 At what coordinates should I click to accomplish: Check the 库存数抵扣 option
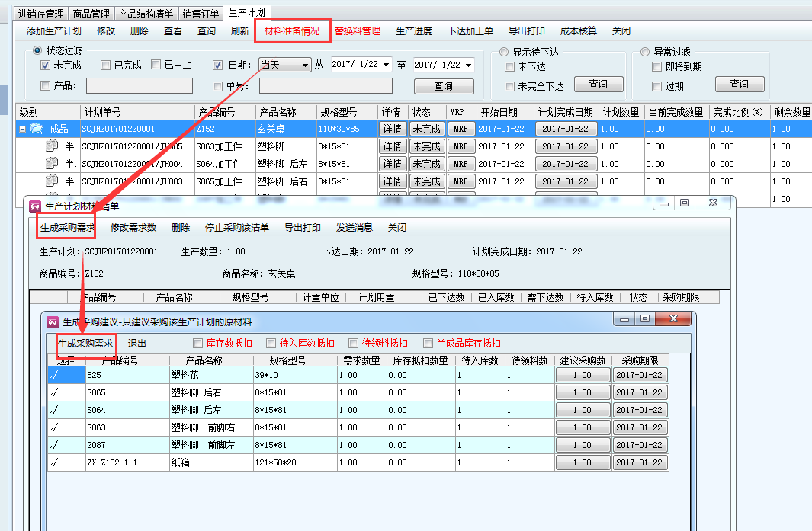click(198, 344)
